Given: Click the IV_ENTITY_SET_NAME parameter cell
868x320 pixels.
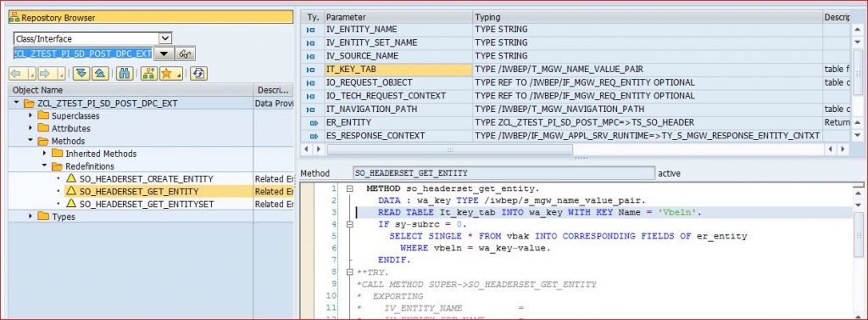Looking at the screenshot, I should tap(398, 42).
